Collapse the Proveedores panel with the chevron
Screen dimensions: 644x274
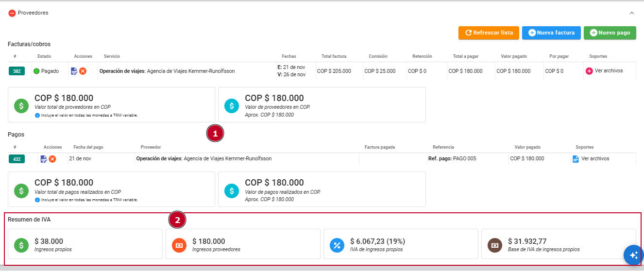pos(631,13)
